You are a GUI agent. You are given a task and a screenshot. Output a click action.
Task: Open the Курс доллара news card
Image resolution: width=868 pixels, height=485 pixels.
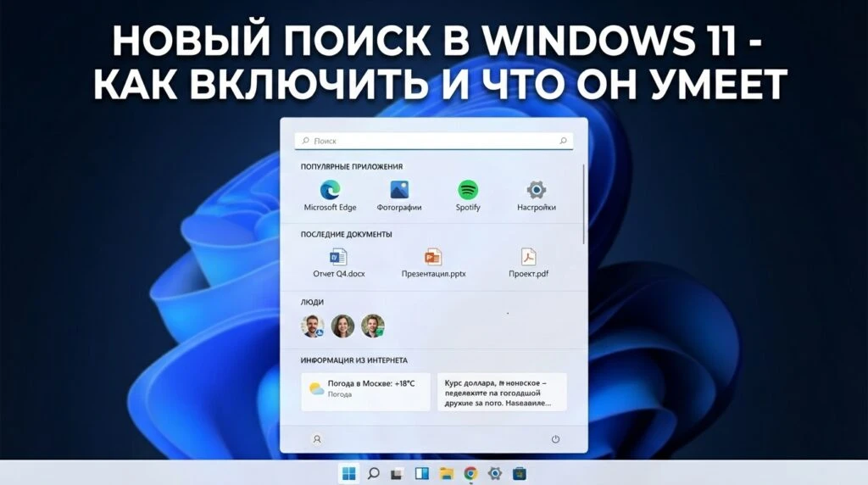(x=502, y=392)
